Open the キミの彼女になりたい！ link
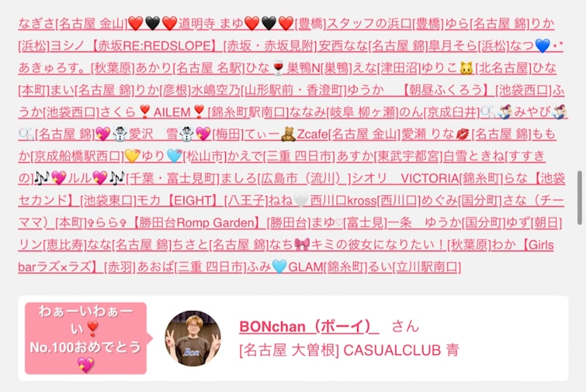 pos(379,245)
